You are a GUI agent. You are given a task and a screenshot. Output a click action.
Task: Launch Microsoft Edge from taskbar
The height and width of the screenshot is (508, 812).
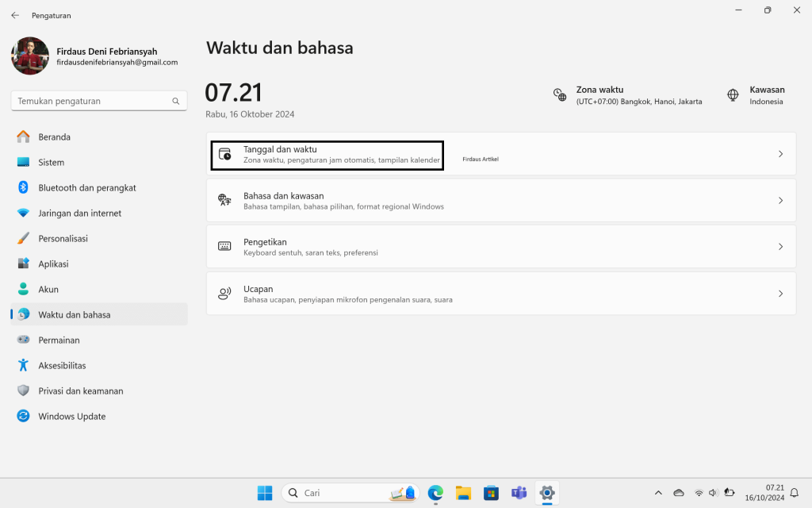pyautogui.click(x=435, y=493)
